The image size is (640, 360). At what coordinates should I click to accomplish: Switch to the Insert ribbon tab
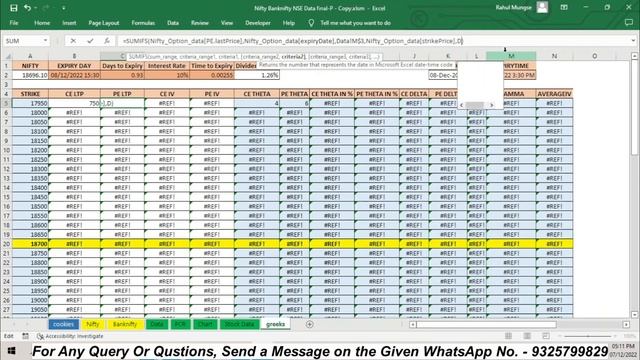click(69, 23)
